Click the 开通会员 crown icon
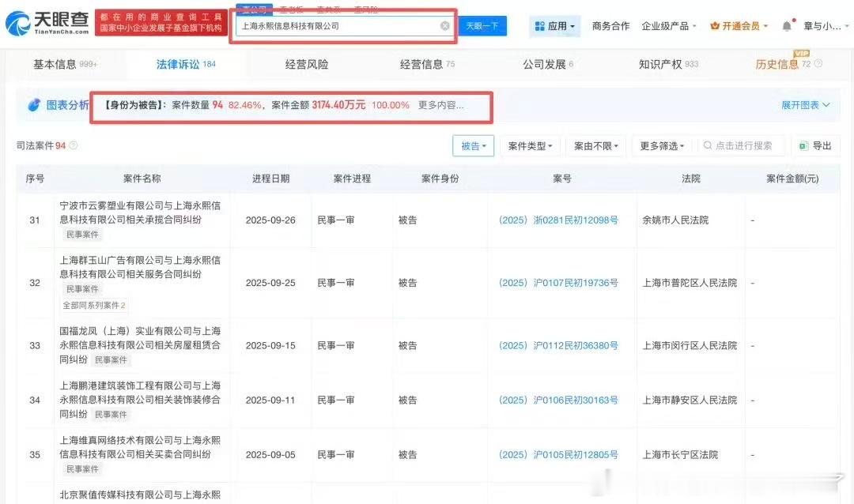Viewport: 854px width, 504px height. click(715, 26)
